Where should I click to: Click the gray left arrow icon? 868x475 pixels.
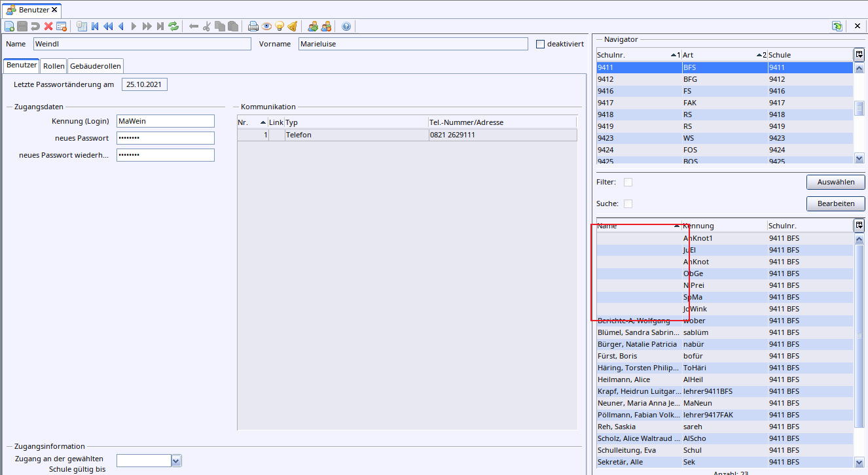[194, 26]
